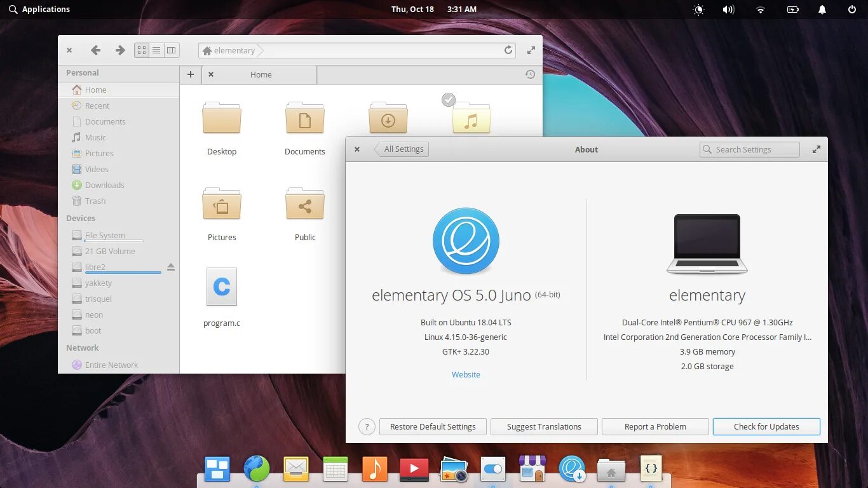Select the Desktop folder icon
Viewport: 868px width, 488px height.
point(222,118)
